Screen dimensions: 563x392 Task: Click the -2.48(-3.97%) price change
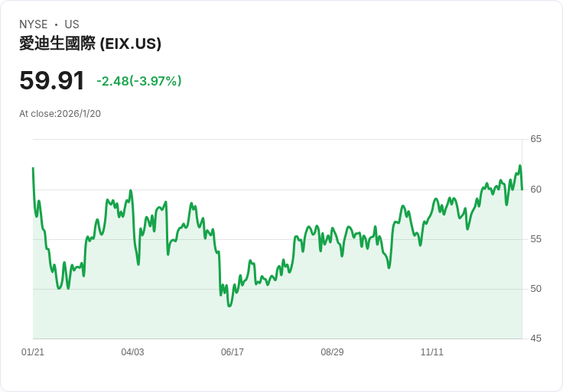point(139,81)
